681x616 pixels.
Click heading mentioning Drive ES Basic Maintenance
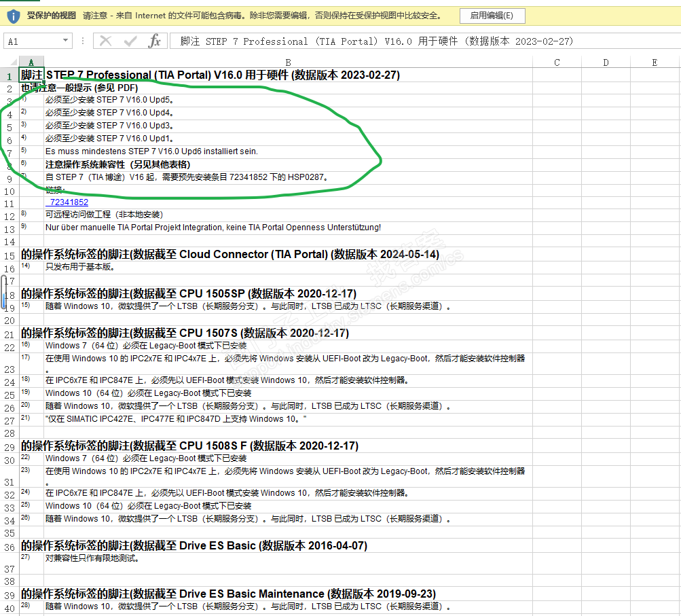pyautogui.click(x=228, y=594)
